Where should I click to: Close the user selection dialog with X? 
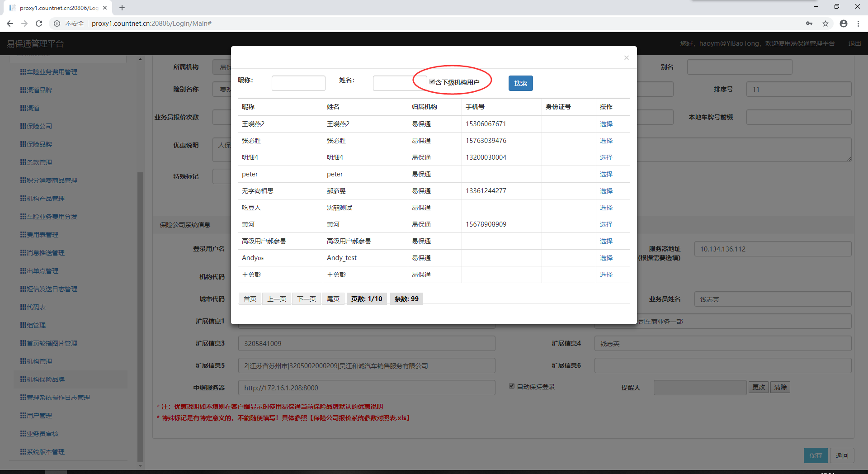626,57
